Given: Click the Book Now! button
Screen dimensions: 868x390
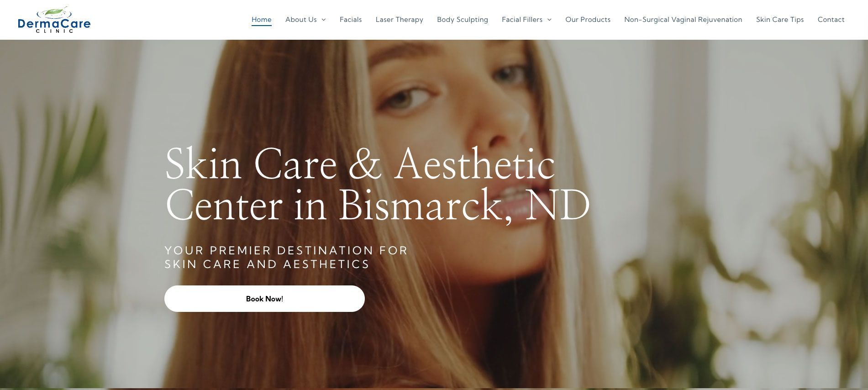Looking at the screenshot, I should (264, 299).
